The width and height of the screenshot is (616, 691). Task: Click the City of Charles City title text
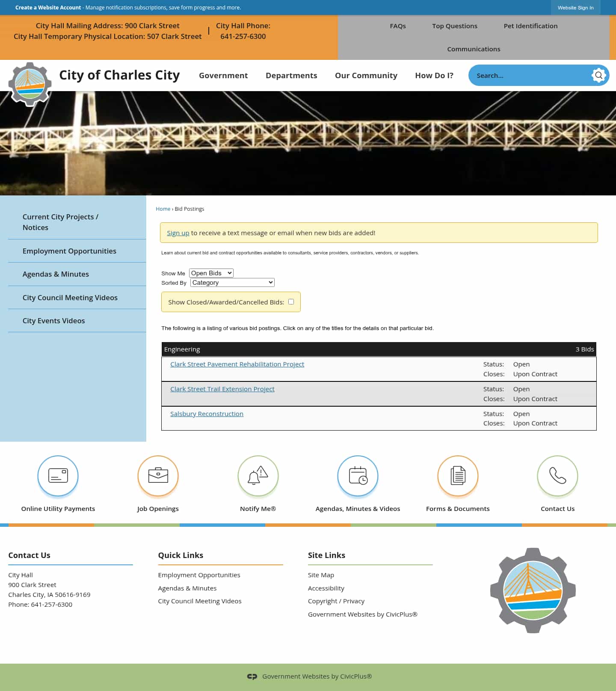click(x=119, y=75)
